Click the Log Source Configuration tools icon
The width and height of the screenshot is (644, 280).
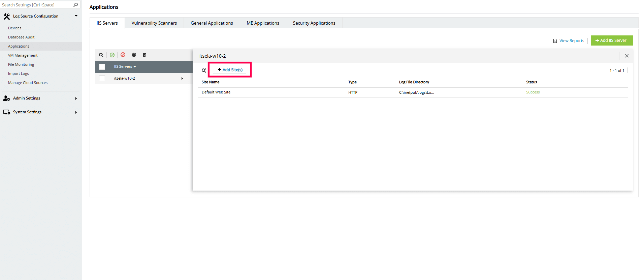[7, 16]
